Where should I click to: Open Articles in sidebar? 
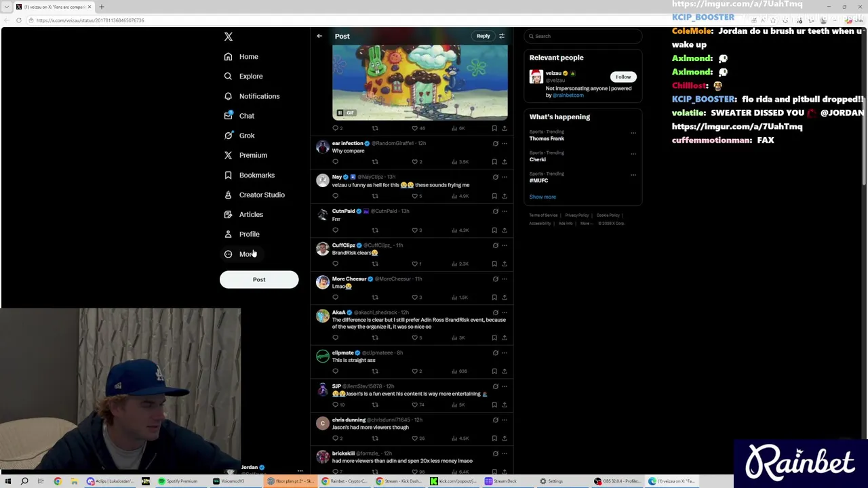click(x=243, y=214)
